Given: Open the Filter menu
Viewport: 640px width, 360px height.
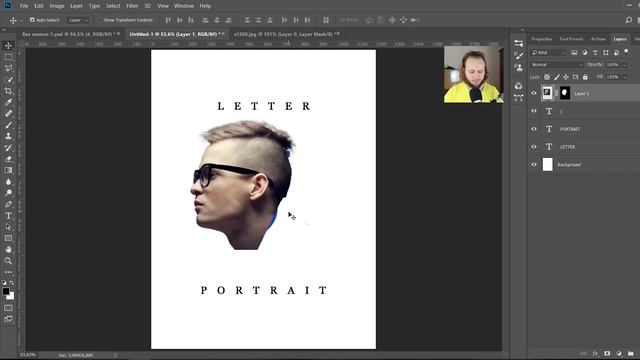Looking at the screenshot, I should coord(132,6).
